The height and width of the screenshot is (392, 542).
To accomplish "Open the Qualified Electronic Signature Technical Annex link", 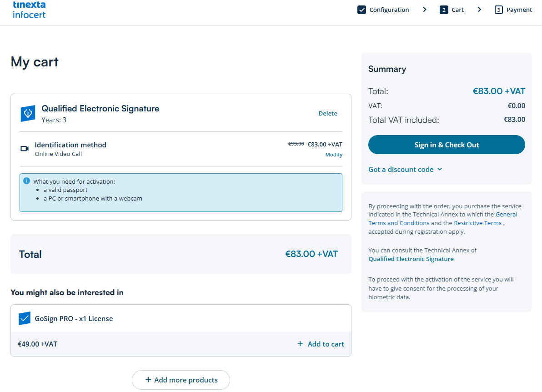I will 411,259.
